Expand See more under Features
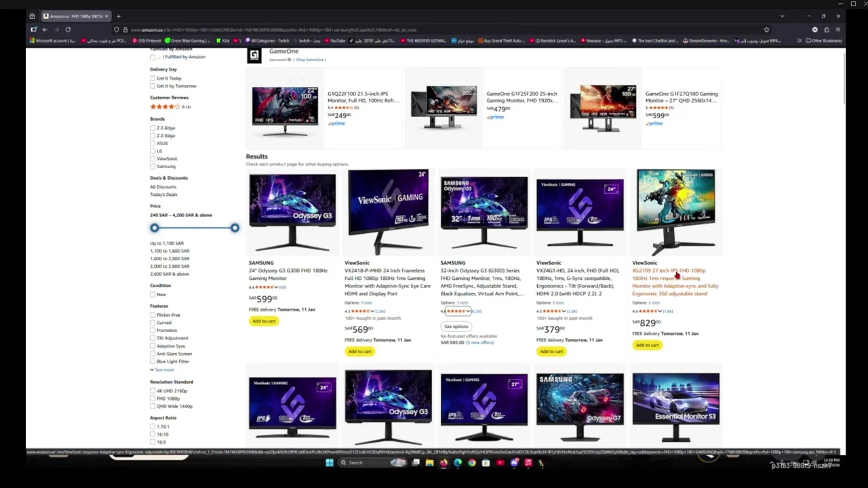Viewport: 868px width, 488px height. pyautogui.click(x=163, y=370)
